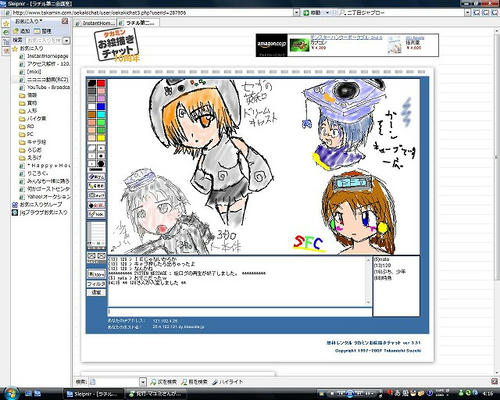Select the white color swatch

[x=92, y=107]
